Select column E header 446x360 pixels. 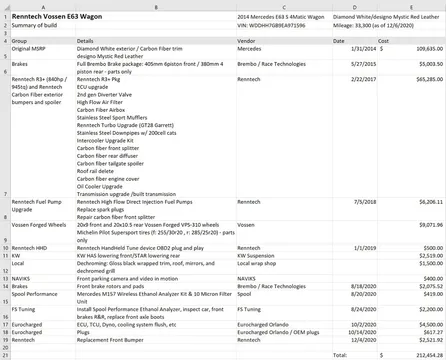point(411,7)
